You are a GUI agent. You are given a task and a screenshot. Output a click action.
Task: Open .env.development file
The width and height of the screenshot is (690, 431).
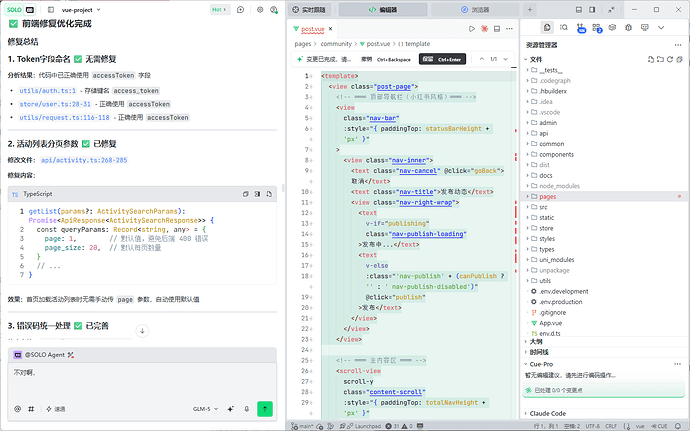pyautogui.click(x=564, y=291)
